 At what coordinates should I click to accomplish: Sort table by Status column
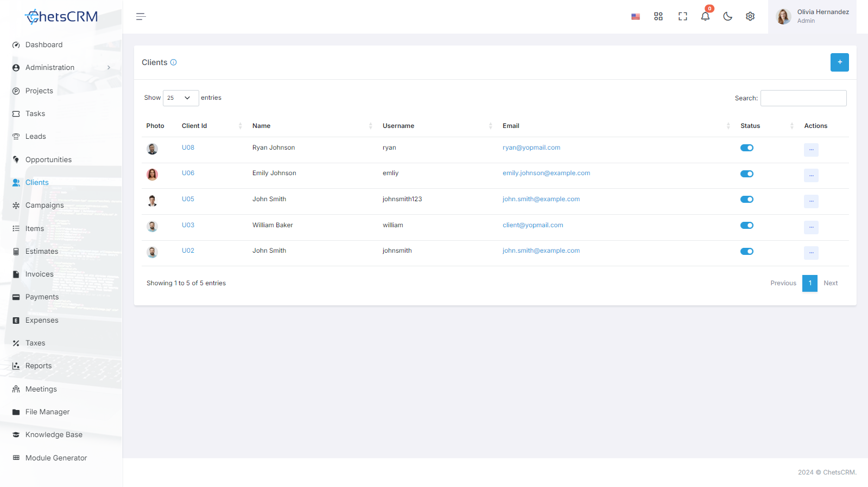pyautogui.click(x=768, y=126)
